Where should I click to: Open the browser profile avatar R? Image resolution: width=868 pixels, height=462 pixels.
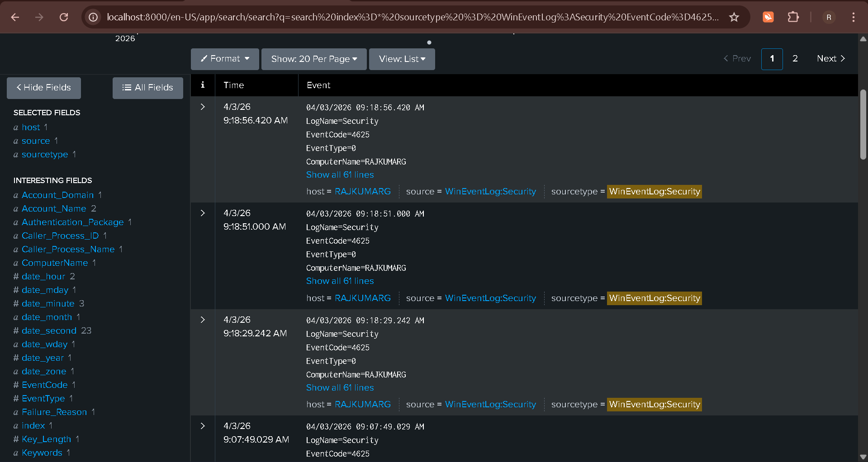coord(829,17)
